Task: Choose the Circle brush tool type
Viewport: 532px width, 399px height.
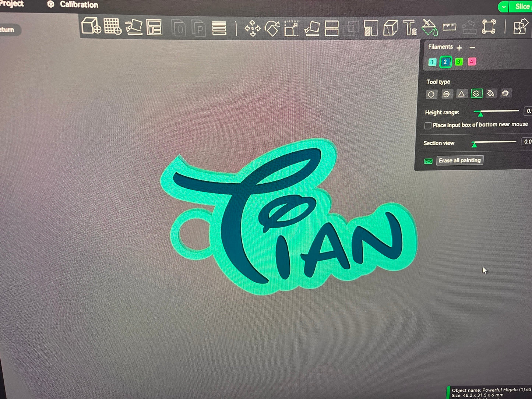Action: point(431,94)
